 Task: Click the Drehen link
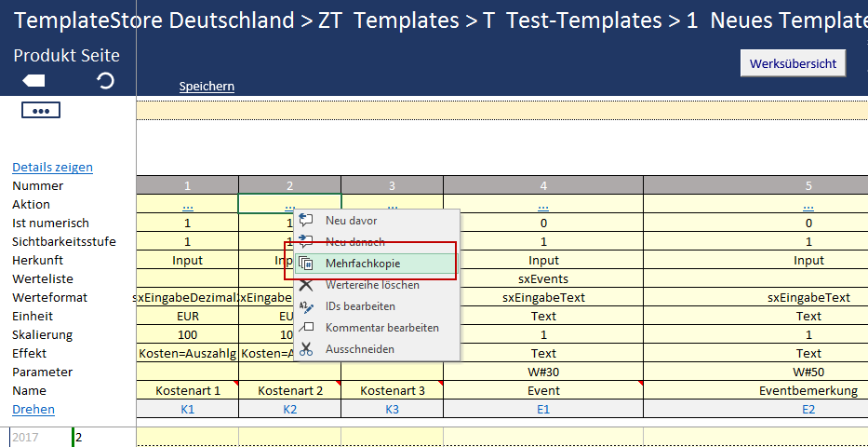pos(33,410)
